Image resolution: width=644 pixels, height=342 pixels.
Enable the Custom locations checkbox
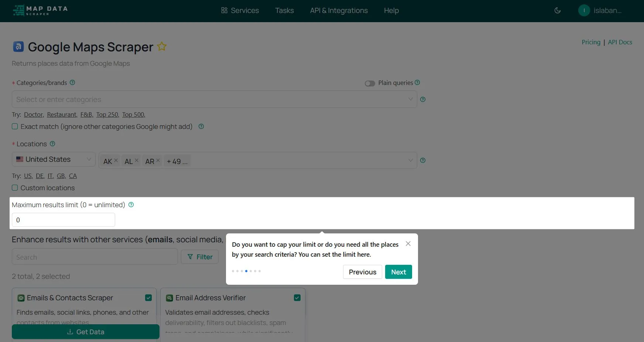pos(15,188)
